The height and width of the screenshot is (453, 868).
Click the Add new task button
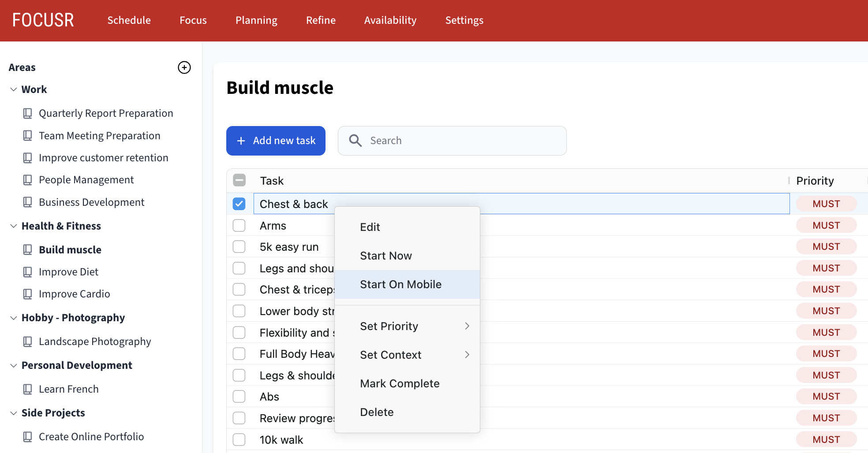(276, 141)
